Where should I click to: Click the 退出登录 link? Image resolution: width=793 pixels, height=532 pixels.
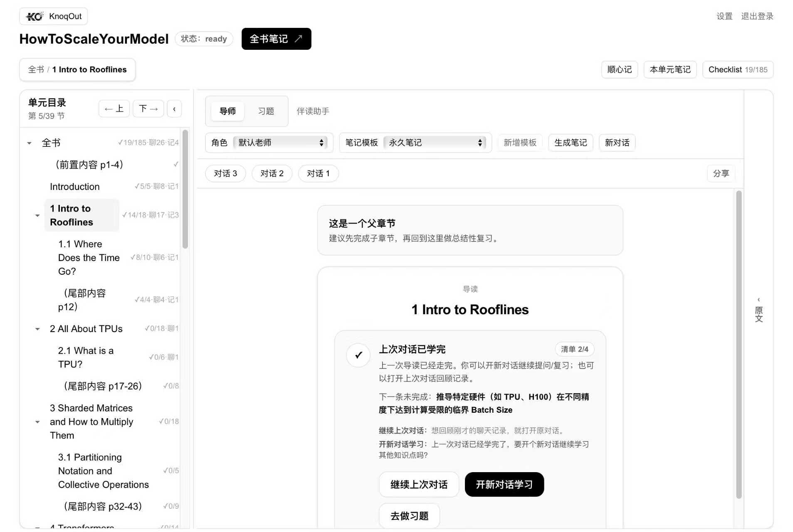coord(756,16)
